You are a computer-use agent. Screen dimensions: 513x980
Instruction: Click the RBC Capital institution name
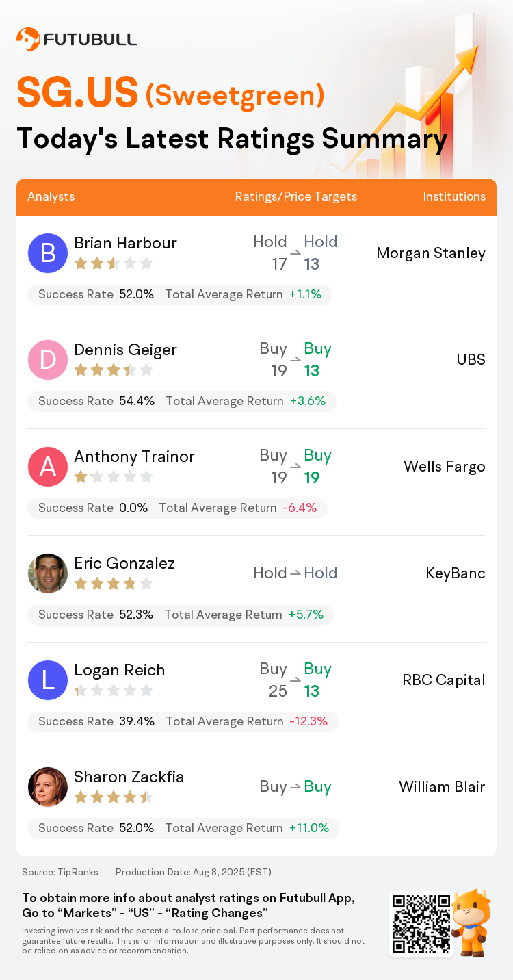(x=444, y=680)
